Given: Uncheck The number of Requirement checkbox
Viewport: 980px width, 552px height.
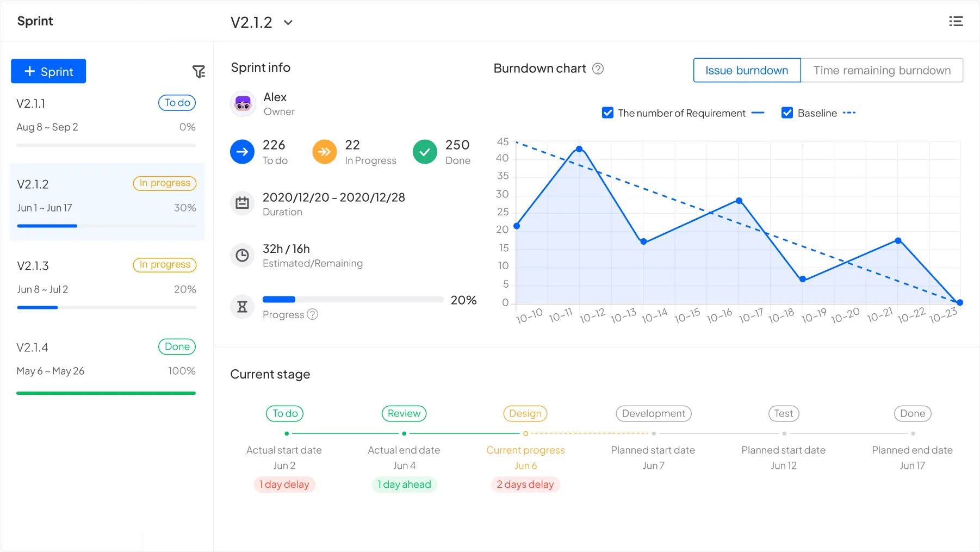Looking at the screenshot, I should [x=607, y=113].
